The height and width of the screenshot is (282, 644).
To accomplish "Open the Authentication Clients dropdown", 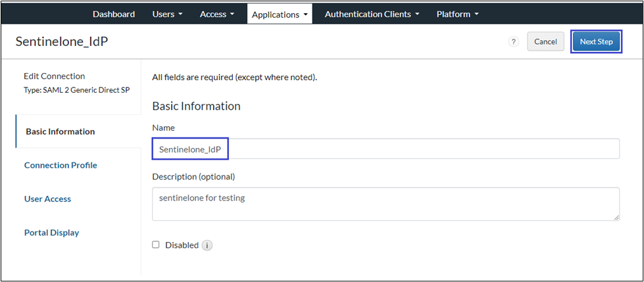I will coord(372,14).
